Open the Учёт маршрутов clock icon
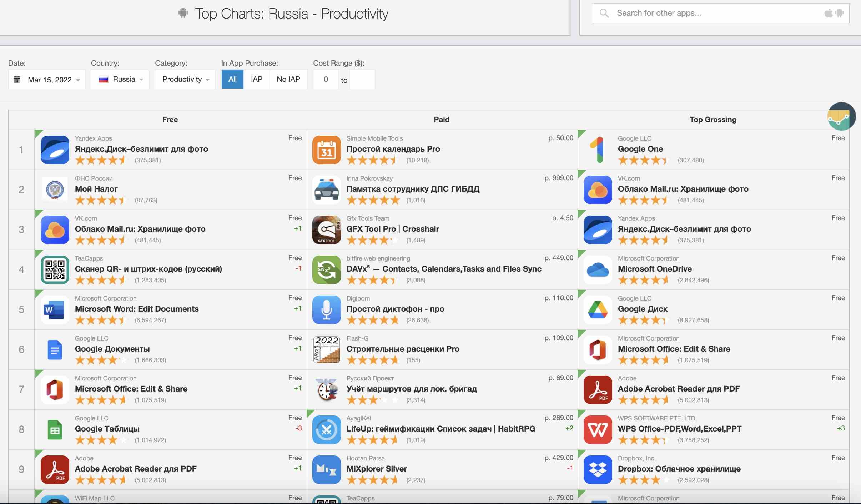The image size is (861, 504). click(326, 389)
